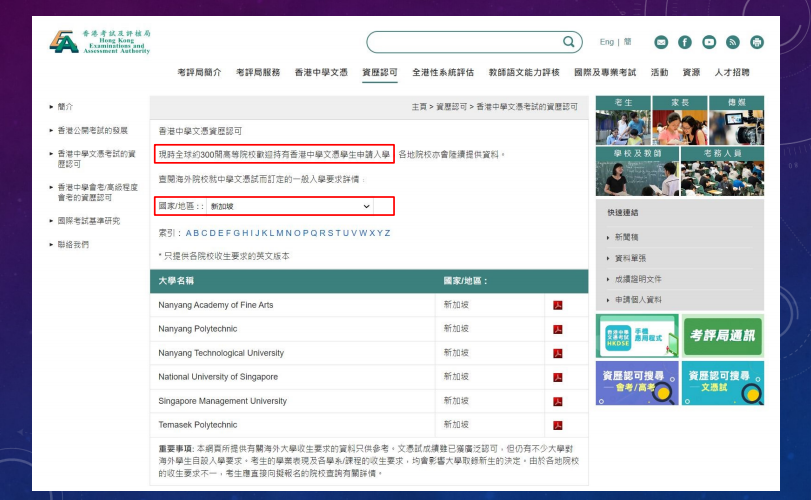Screen dimensions: 811x500
Task: Open the HKDSE 手機應用程式 banner
Action: (637, 336)
